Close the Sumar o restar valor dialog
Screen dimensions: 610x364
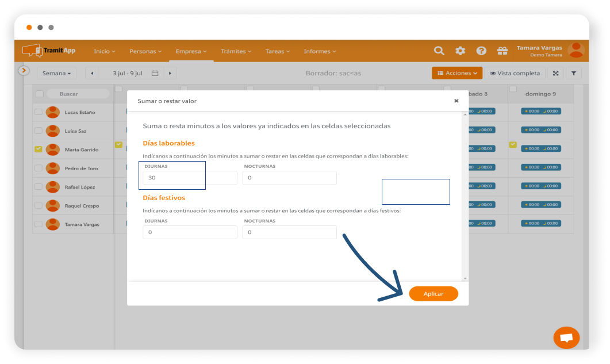click(456, 101)
